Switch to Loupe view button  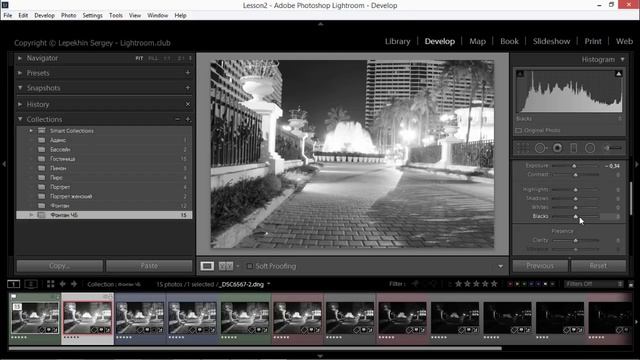207,266
